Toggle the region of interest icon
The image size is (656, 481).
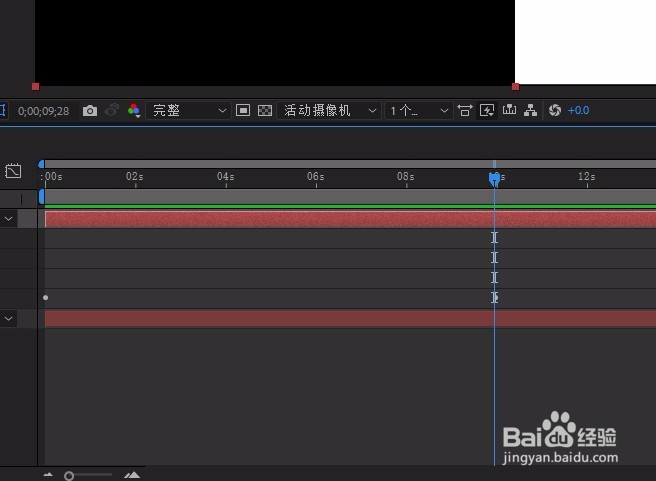tap(243, 110)
